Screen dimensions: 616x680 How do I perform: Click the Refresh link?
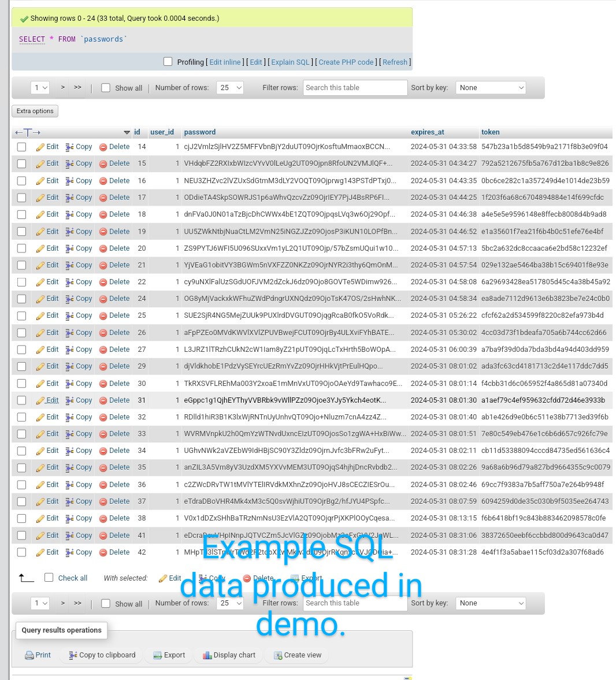click(x=395, y=62)
